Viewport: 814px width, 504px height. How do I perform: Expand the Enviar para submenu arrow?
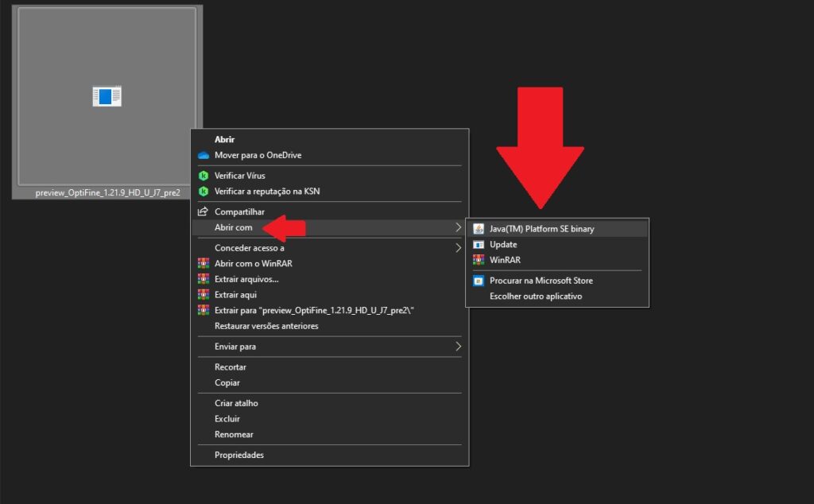point(458,347)
